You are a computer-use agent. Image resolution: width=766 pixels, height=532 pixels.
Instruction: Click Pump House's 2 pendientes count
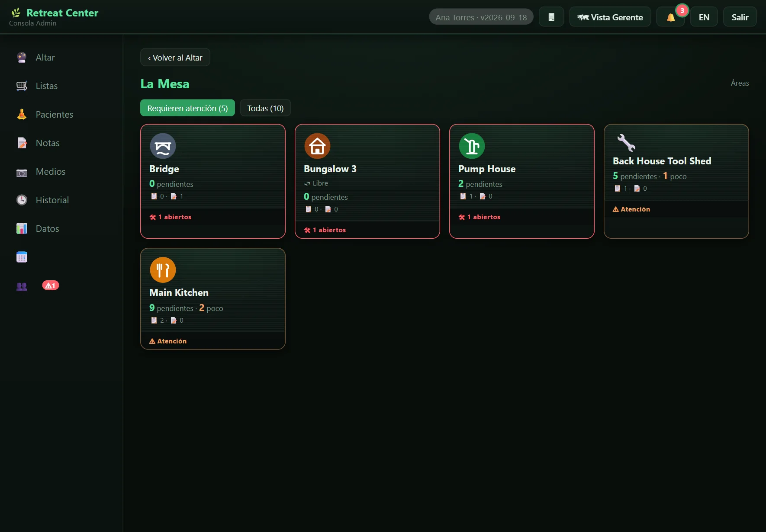click(480, 184)
